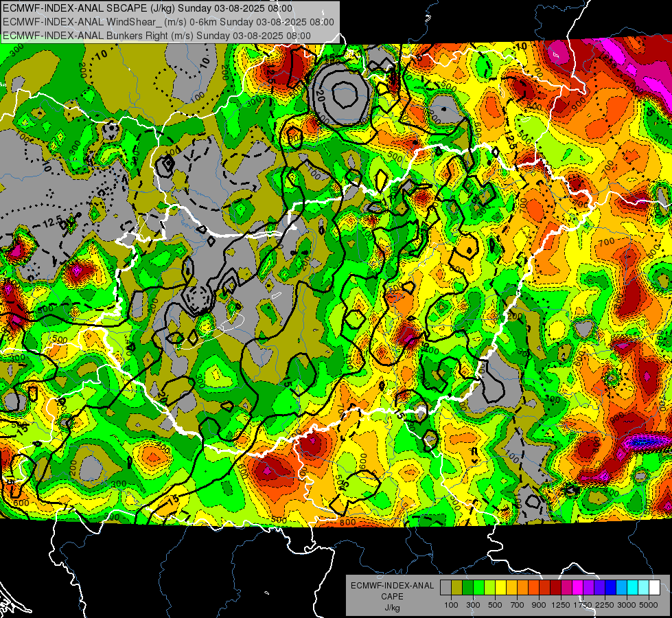Click the Bunkers Right title line
The width and height of the screenshot is (672, 618).
[157, 36]
